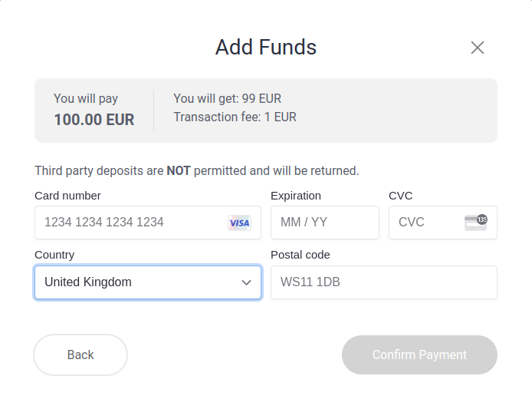
Task: Click the Add Funds heading
Action: click(x=266, y=47)
